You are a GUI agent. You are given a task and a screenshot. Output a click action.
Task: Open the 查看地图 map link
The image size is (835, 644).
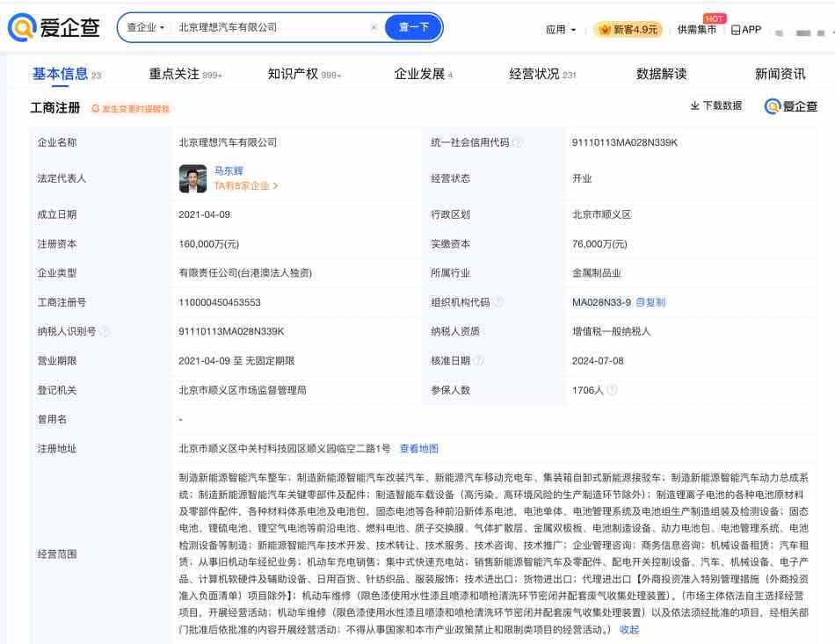[x=419, y=448]
